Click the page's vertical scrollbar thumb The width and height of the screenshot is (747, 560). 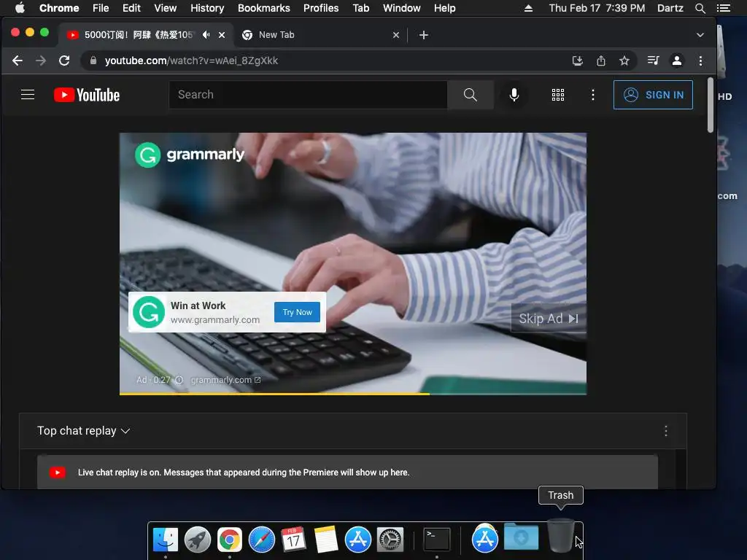coord(710,105)
